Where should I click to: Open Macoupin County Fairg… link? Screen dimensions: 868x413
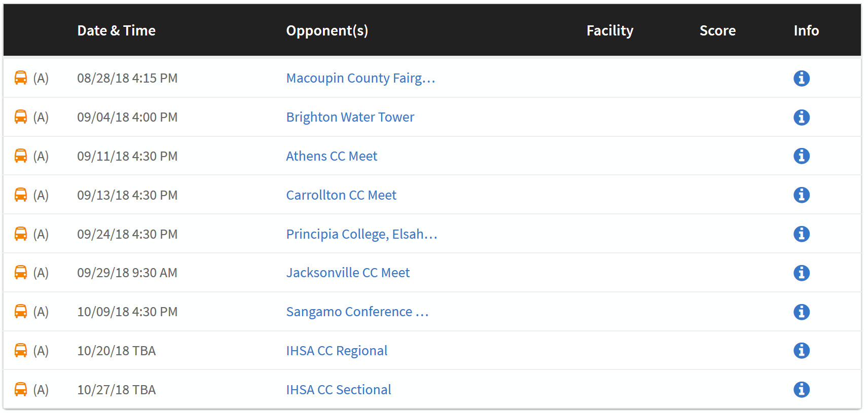[x=360, y=78]
